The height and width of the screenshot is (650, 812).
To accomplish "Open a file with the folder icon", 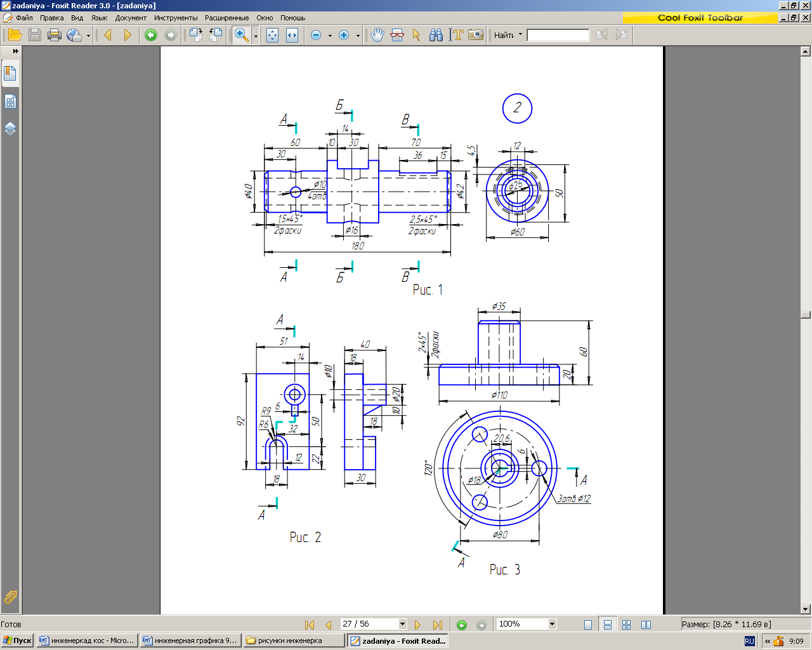I will (x=15, y=35).
